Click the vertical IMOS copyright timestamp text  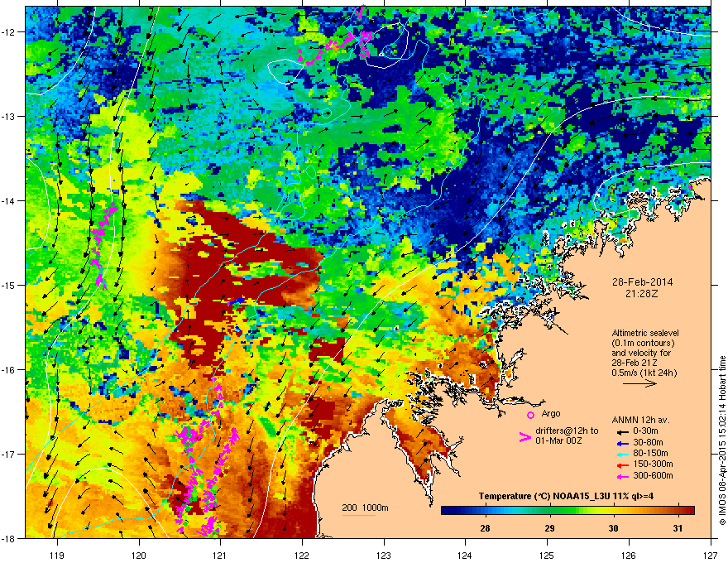[x=722, y=440]
